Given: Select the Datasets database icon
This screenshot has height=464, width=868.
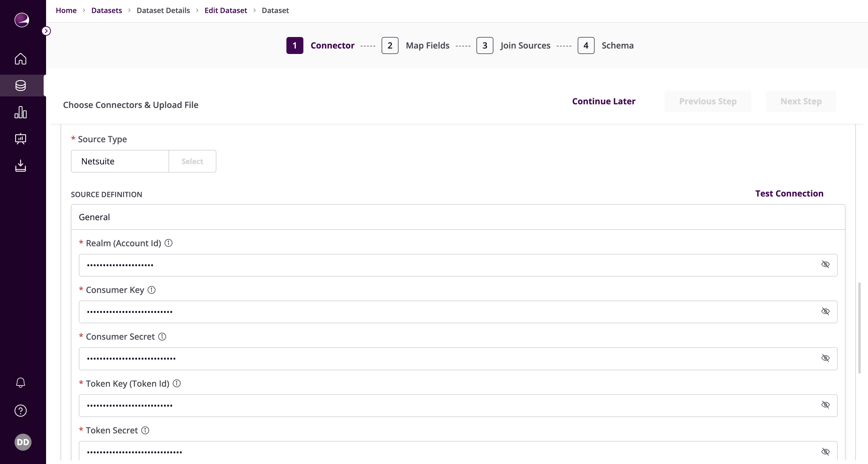Looking at the screenshot, I should click(x=21, y=86).
